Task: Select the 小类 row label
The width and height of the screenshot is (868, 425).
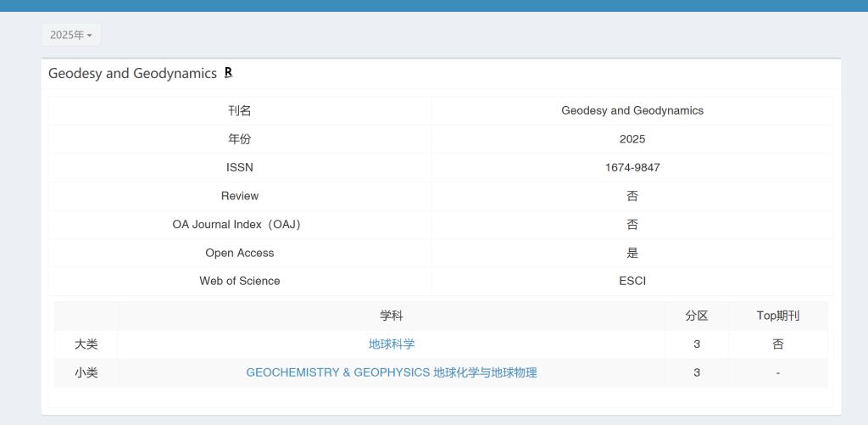Action: pos(86,373)
